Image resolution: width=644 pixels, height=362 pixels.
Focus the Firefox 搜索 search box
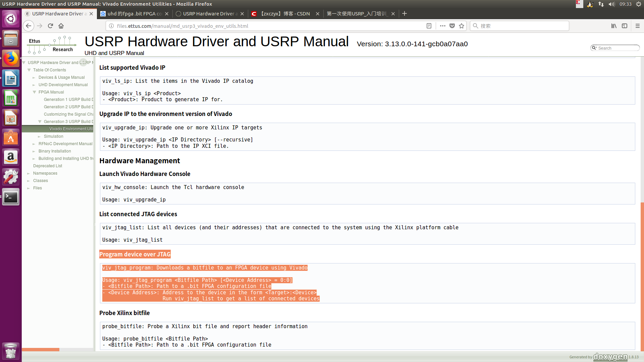(x=519, y=26)
